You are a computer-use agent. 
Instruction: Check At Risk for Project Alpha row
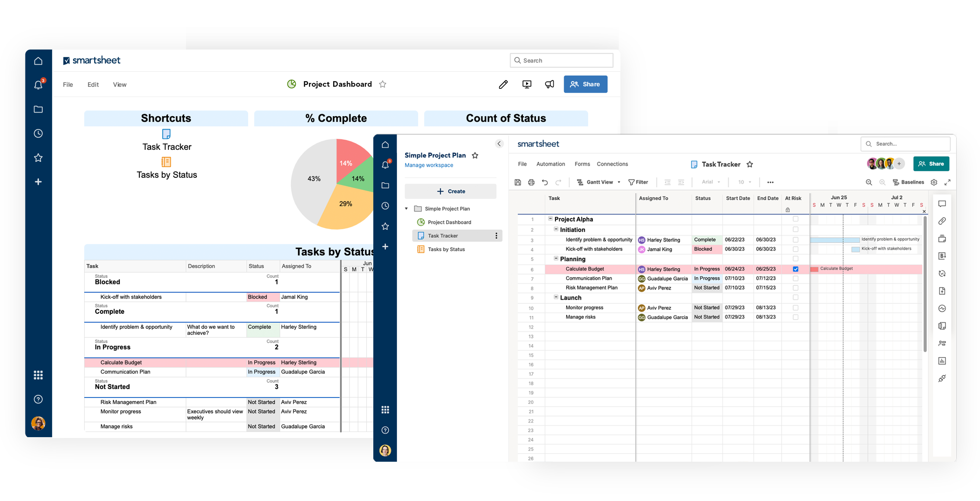(796, 219)
